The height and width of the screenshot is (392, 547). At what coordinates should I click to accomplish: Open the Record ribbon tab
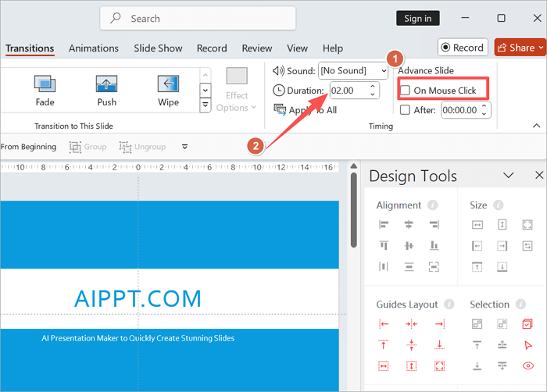(x=212, y=48)
